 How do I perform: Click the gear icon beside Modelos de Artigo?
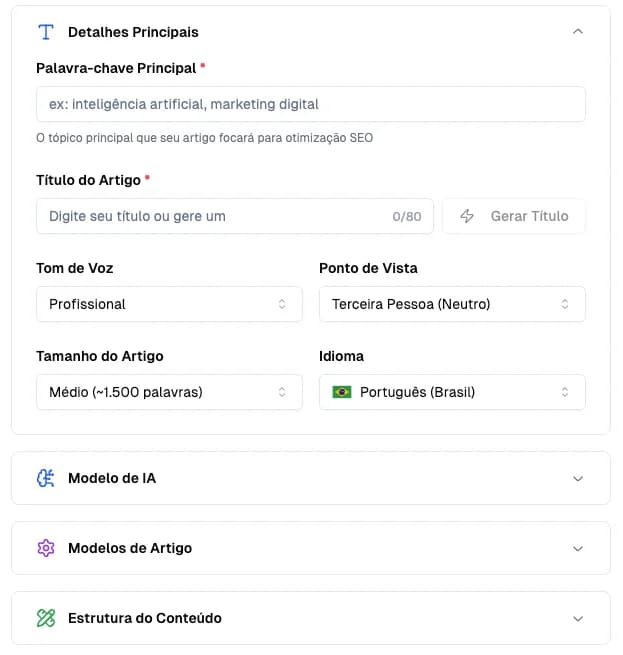[x=45, y=548]
